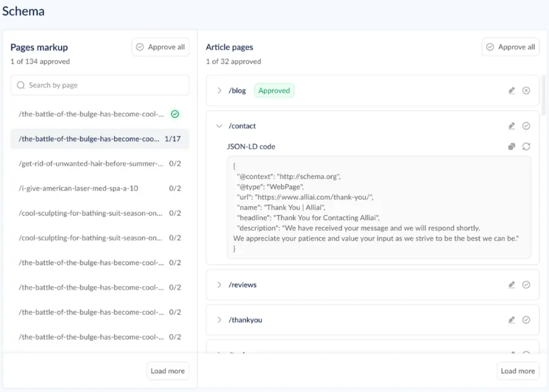Select /get-rid-of-unwanted-hair-before-summer page
Image resolution: width=549 pixels, height=392 pixels.
pyautogui.click(x=100, y=164)
